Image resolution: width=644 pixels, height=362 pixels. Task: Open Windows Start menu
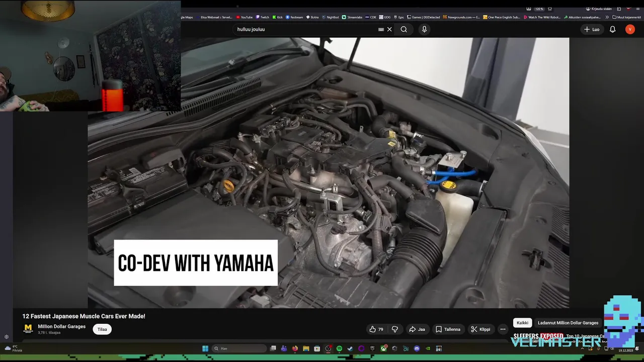click(x=205, y=348)
